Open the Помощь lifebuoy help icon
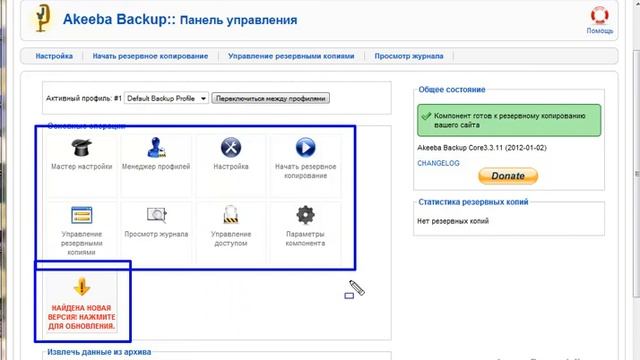 point(600,16)
